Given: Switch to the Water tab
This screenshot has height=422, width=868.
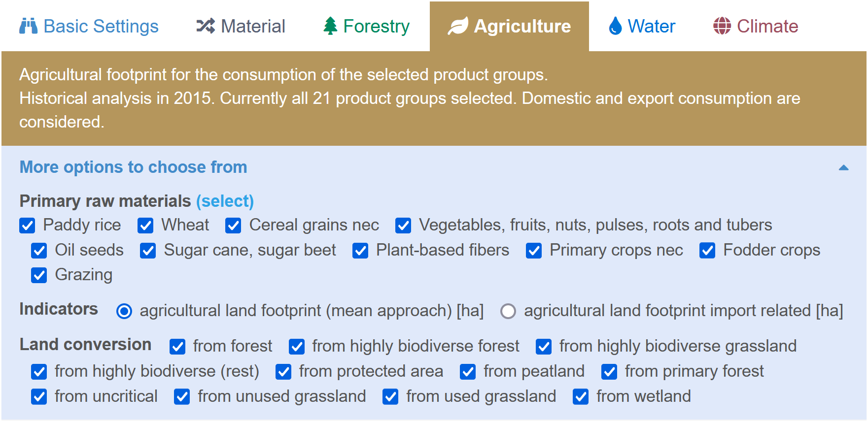Looking at the screenshot, I should pos(642,26).
